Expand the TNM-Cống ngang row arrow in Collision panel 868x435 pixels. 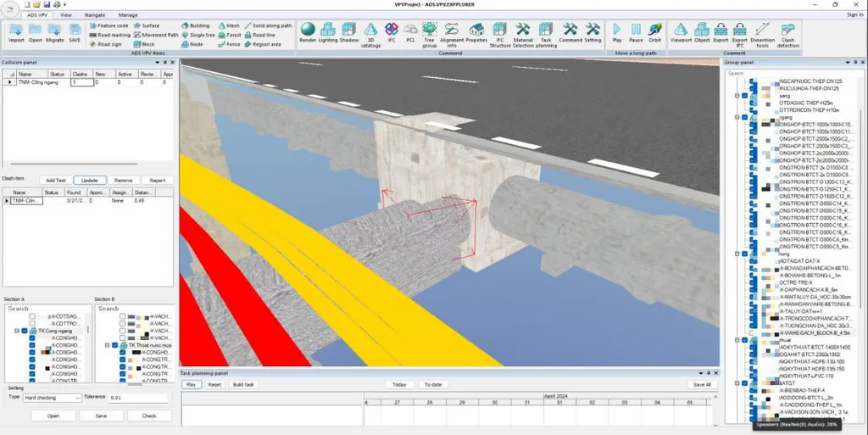coord(8,82)
